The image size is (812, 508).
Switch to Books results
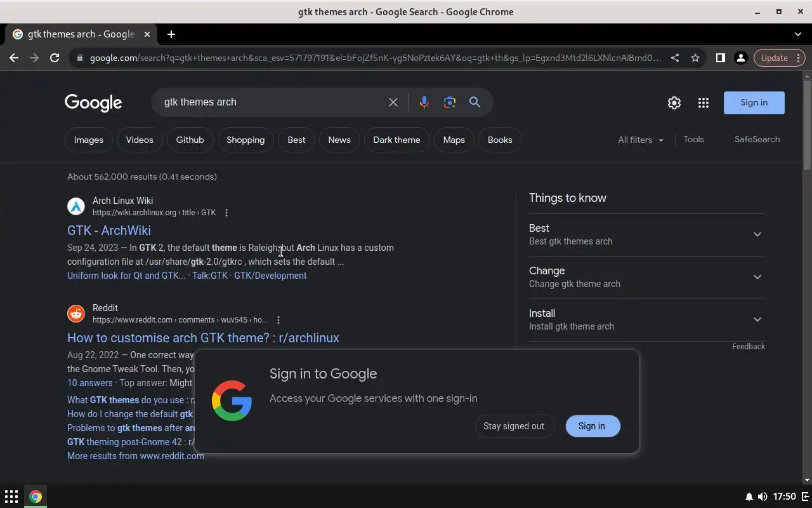click(x=500, y=140)
